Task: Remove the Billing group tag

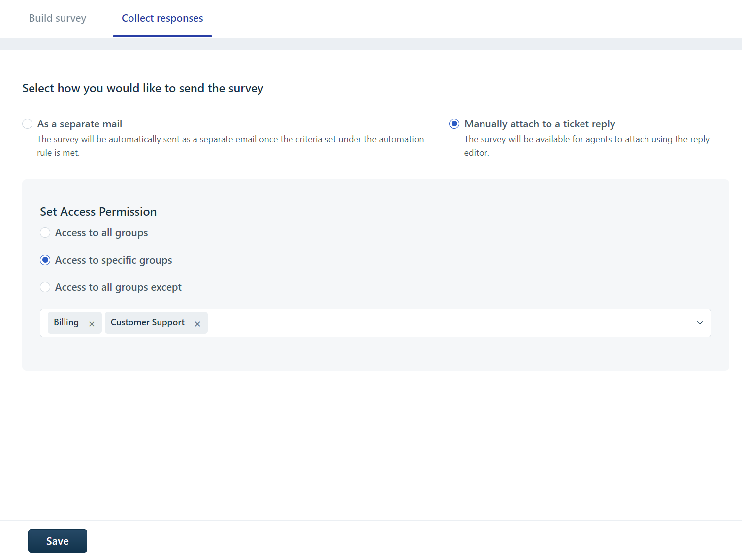Action: coord(92,324)
